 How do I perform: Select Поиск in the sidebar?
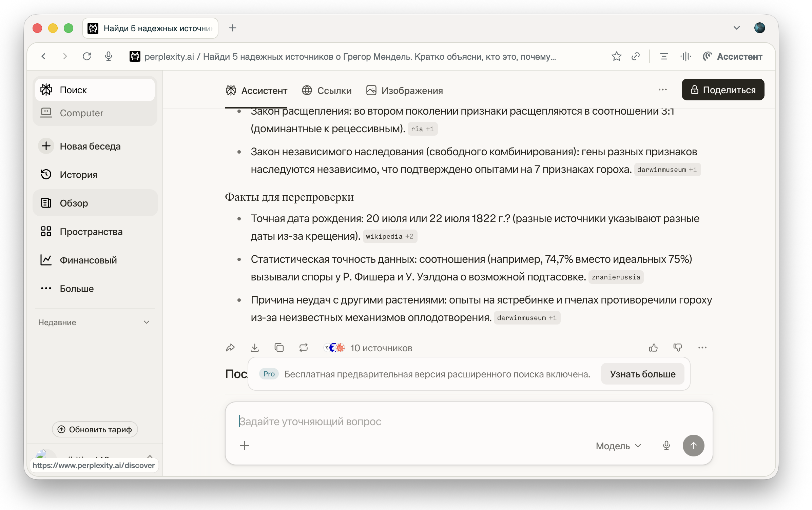coord(95,90)
